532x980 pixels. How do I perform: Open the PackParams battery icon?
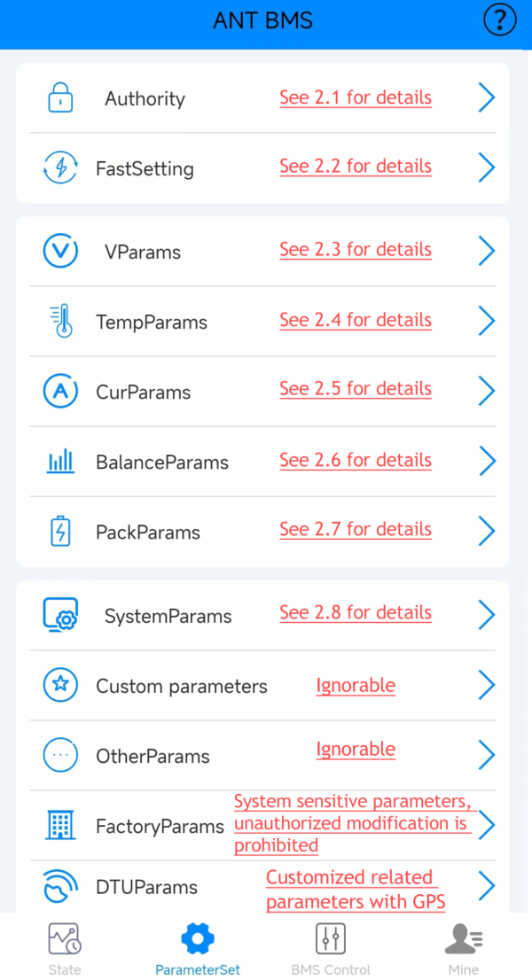tap(59, 531)
